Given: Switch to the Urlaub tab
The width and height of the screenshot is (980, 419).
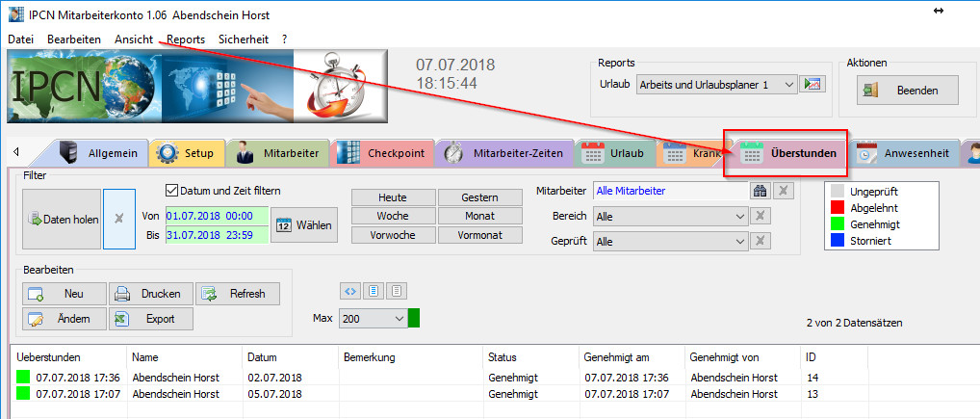Looking at the screenshot, I should (615, 153).
